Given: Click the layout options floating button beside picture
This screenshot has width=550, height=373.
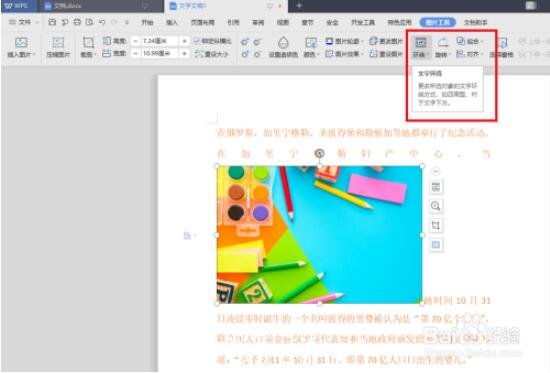Looking at the screenshot, I should point(436,187).
